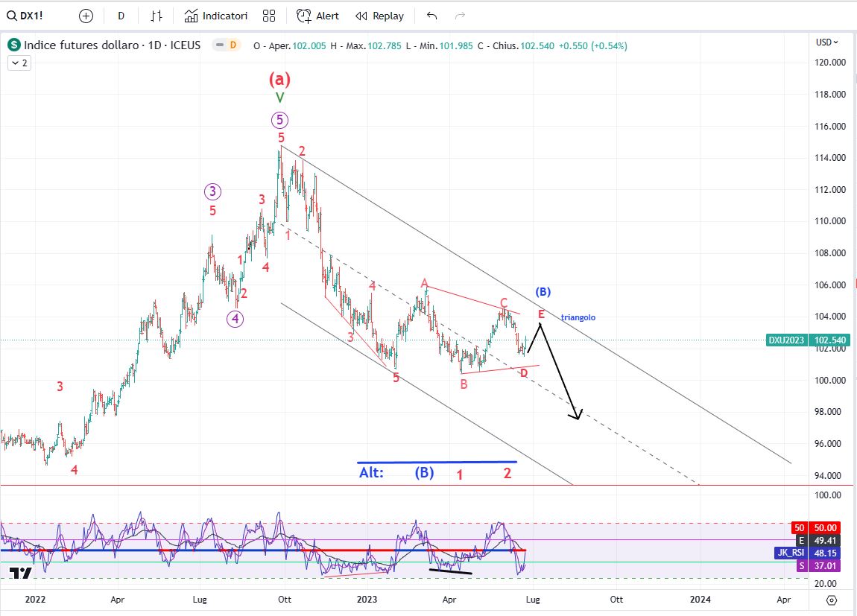Select the DXU2023 price label

tap(787, 340)
